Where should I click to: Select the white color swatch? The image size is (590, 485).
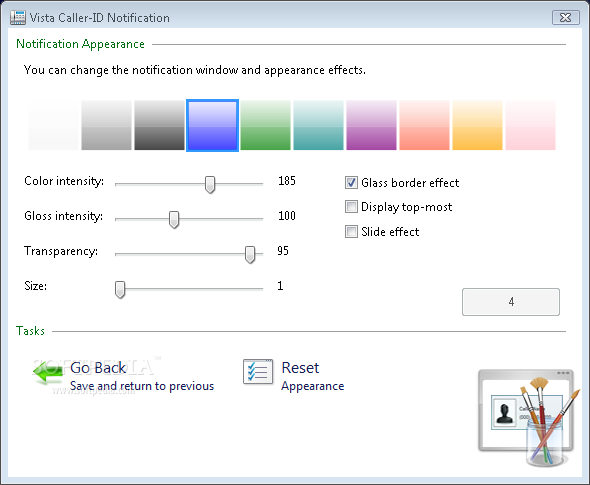pyautogui.click(x=53, y=125)
